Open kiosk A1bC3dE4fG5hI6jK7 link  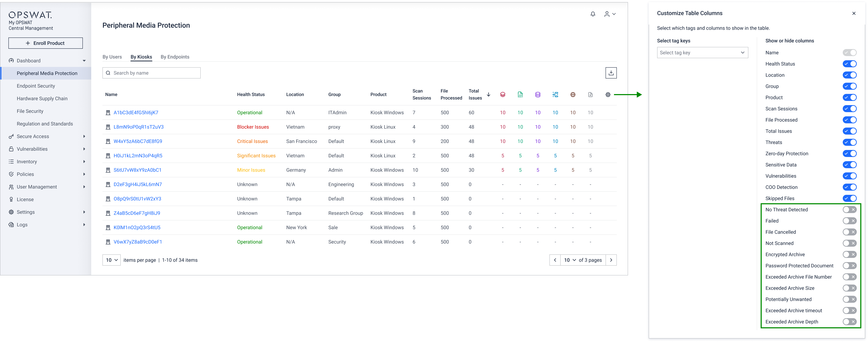tap(136, 112)
